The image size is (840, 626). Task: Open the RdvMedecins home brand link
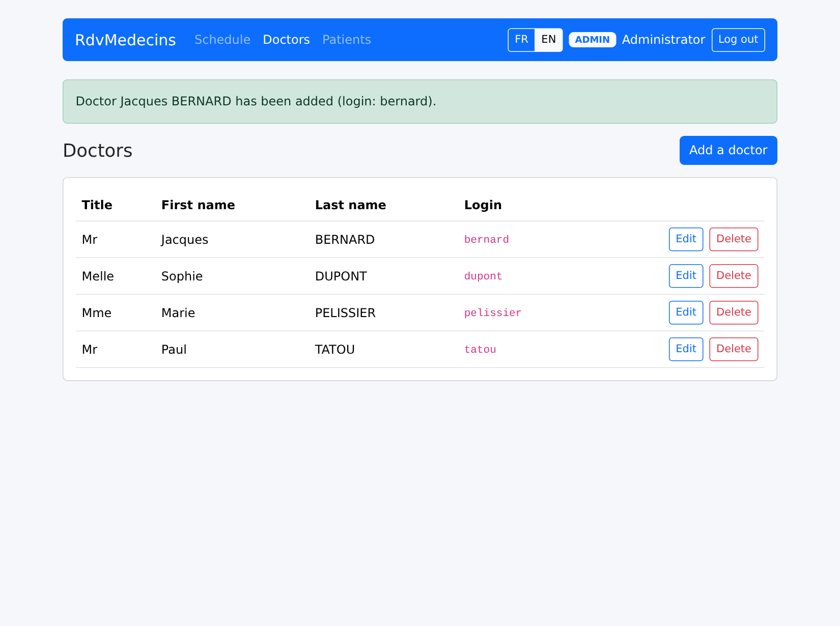(125, 40)
